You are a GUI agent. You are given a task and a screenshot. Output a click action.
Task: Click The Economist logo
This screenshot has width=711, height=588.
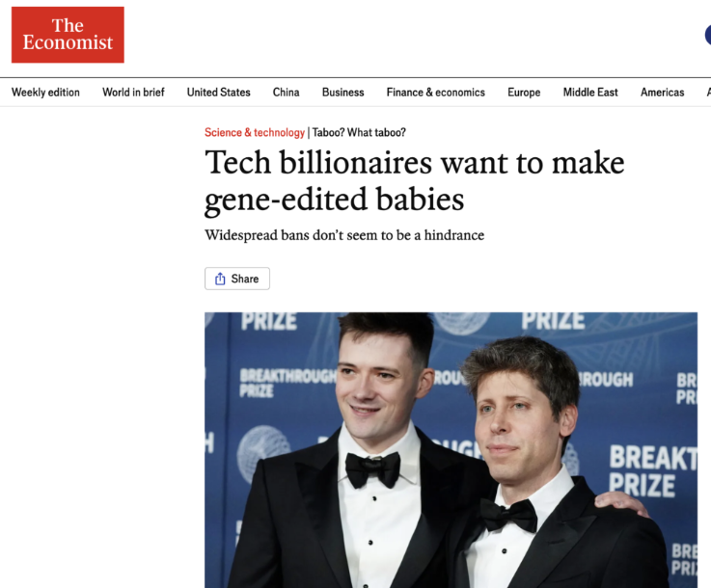68,35
